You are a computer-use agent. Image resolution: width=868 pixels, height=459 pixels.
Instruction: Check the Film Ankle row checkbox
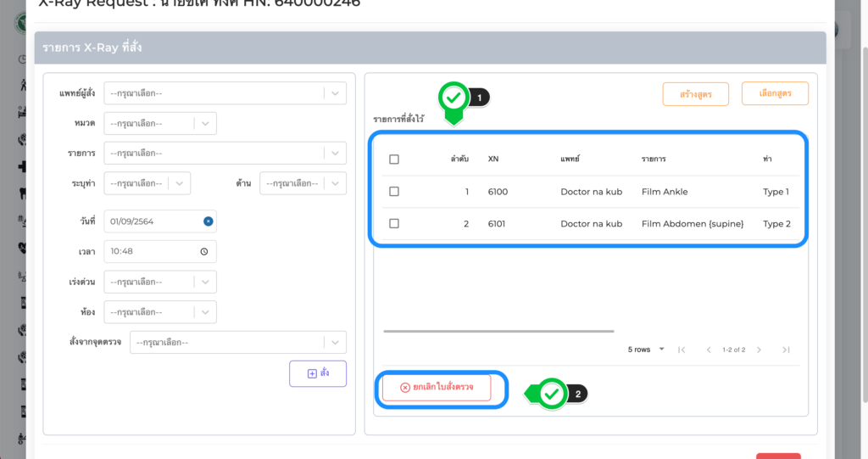click(394, 192)
